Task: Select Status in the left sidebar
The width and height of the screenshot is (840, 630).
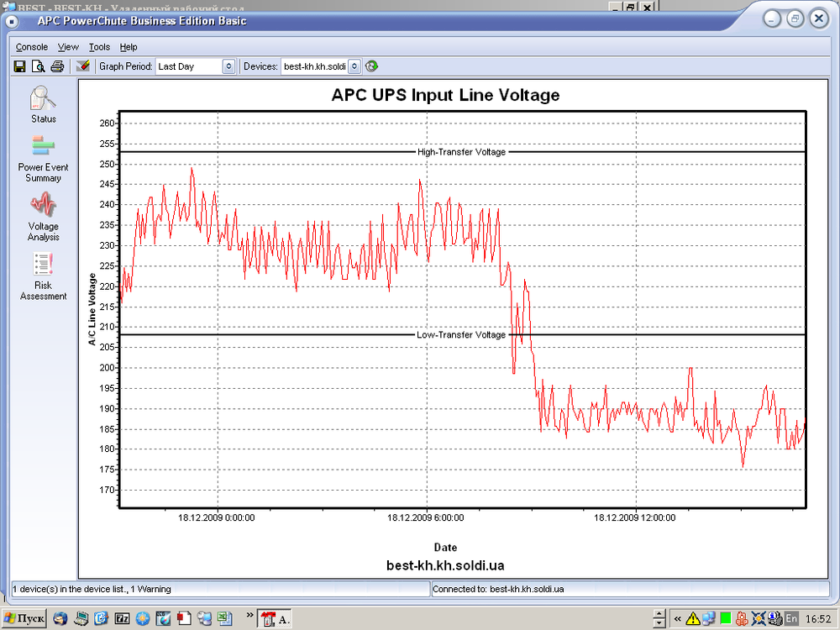Action: click(43, 105)
